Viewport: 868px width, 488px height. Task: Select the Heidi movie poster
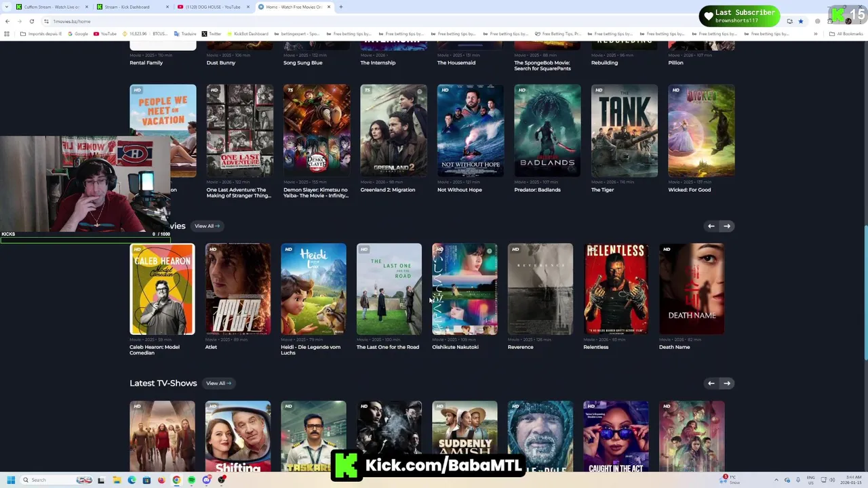[313, 289]
